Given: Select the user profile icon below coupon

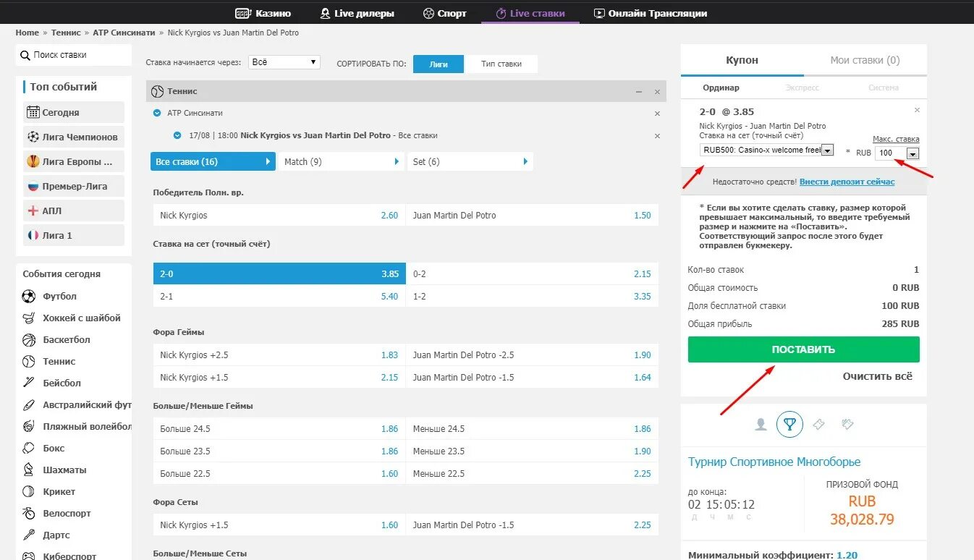Looking at the screenshot, I should (761, 425).
